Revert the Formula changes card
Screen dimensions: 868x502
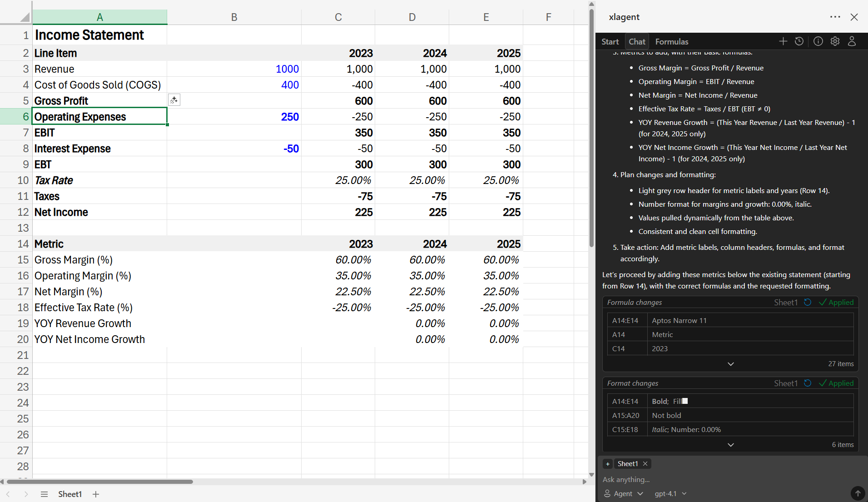(808, 302)
